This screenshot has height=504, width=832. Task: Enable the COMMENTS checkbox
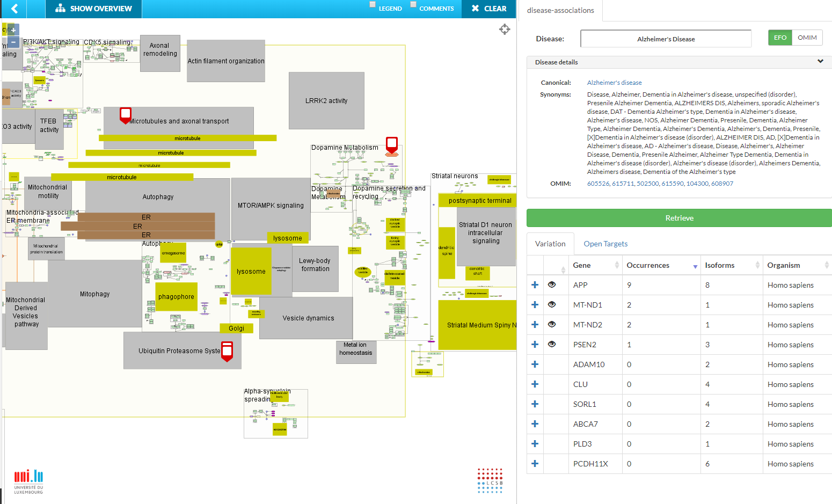click(x=413, y=4)
